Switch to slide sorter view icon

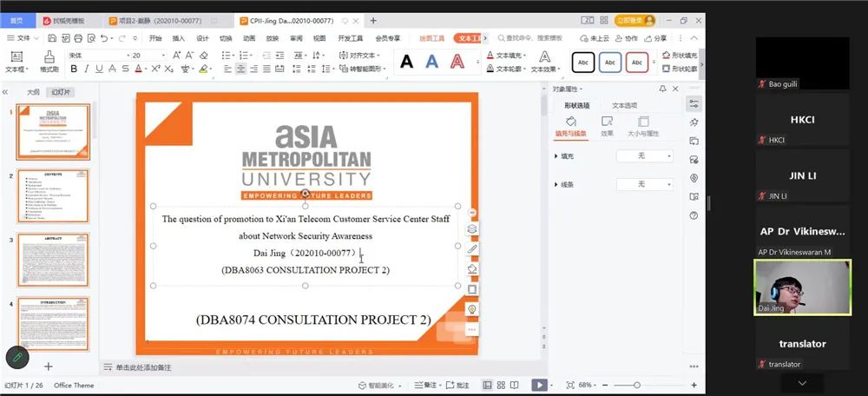[x=501, y=385]
